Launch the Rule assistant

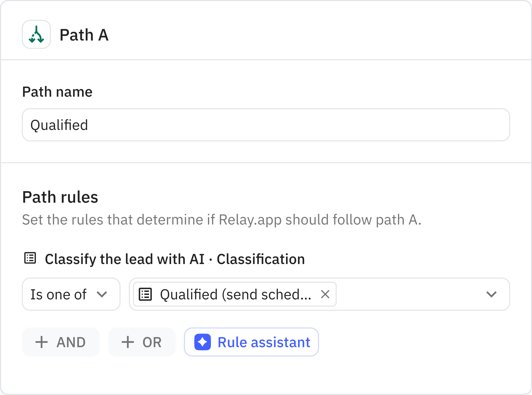coord(251,342)
